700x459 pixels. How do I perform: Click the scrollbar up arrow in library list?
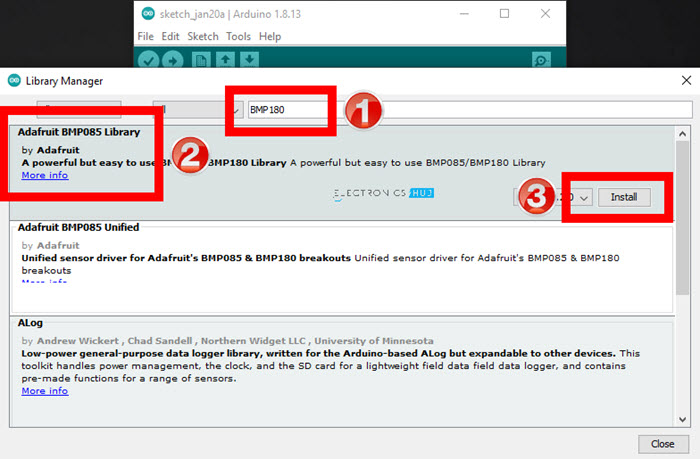pos(682,134)
